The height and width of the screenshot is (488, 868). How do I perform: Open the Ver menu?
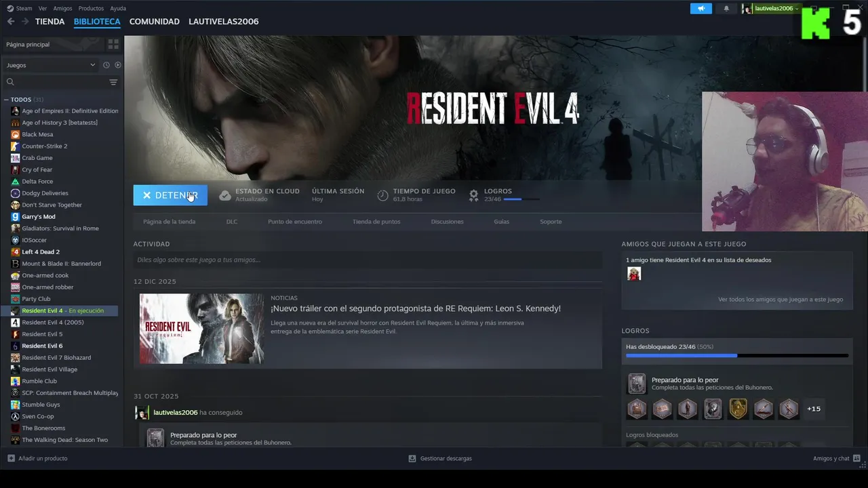[43, 8]
